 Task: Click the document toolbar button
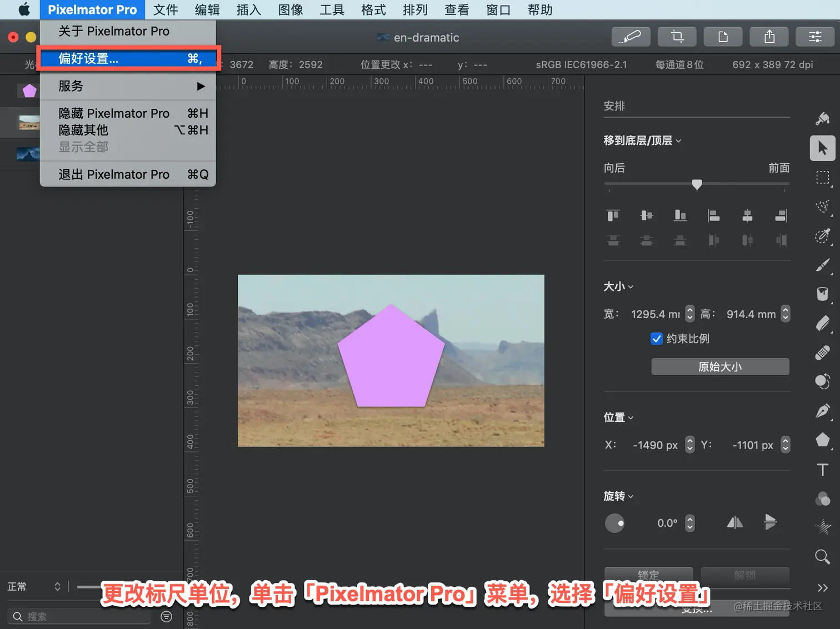point(723,37)
